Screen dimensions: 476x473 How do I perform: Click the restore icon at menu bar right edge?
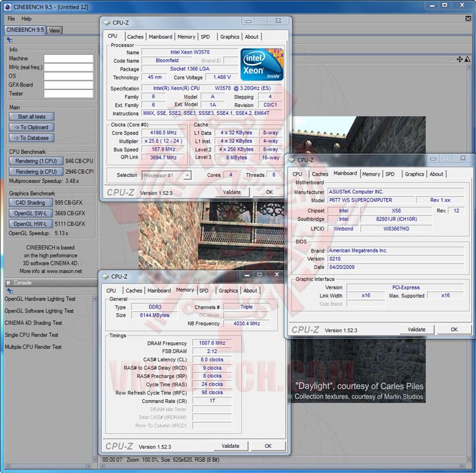(x=468, y=18)
